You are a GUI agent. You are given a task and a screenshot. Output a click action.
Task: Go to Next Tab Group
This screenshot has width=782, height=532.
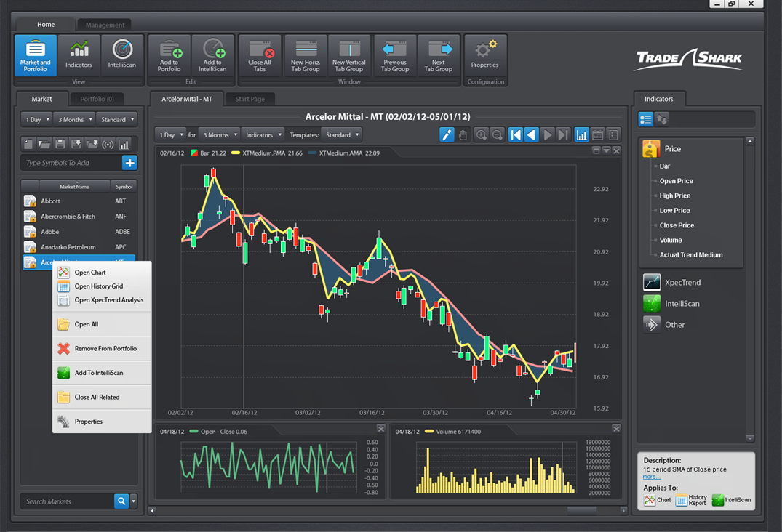pyautogui.click(x=439, y=55)
